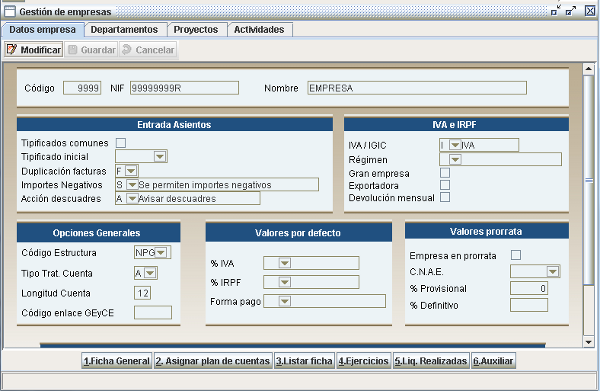The image size is (600, 391).
Task: Open the % IRPF dropdown
Action: click(285, 282)
